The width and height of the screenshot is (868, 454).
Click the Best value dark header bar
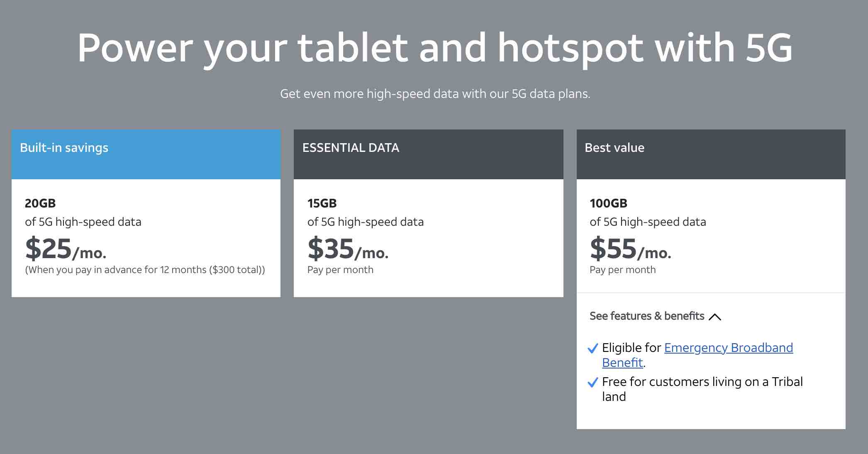(711, 154)
